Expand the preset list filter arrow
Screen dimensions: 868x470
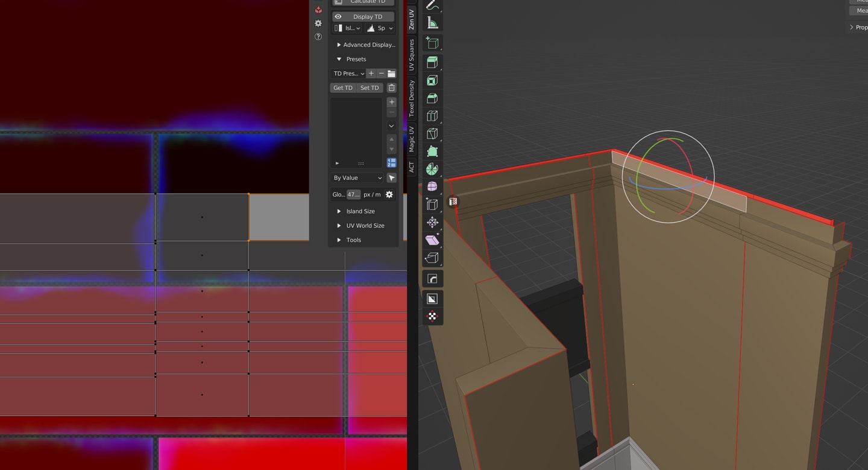[337, 164]
